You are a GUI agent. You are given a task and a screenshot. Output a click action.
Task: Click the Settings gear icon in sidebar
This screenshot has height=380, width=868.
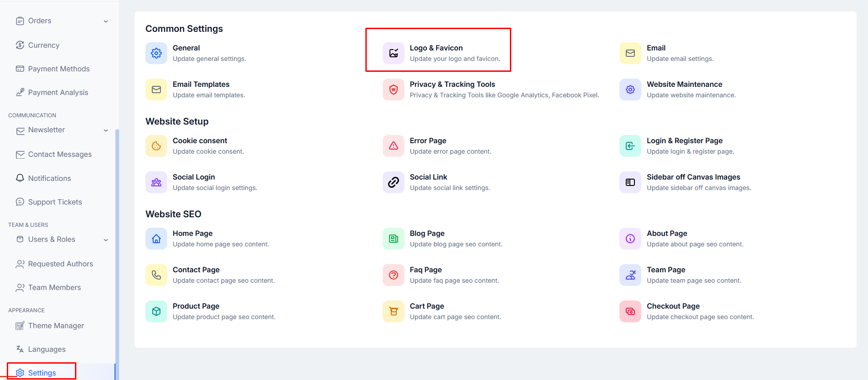pos(20,373)
